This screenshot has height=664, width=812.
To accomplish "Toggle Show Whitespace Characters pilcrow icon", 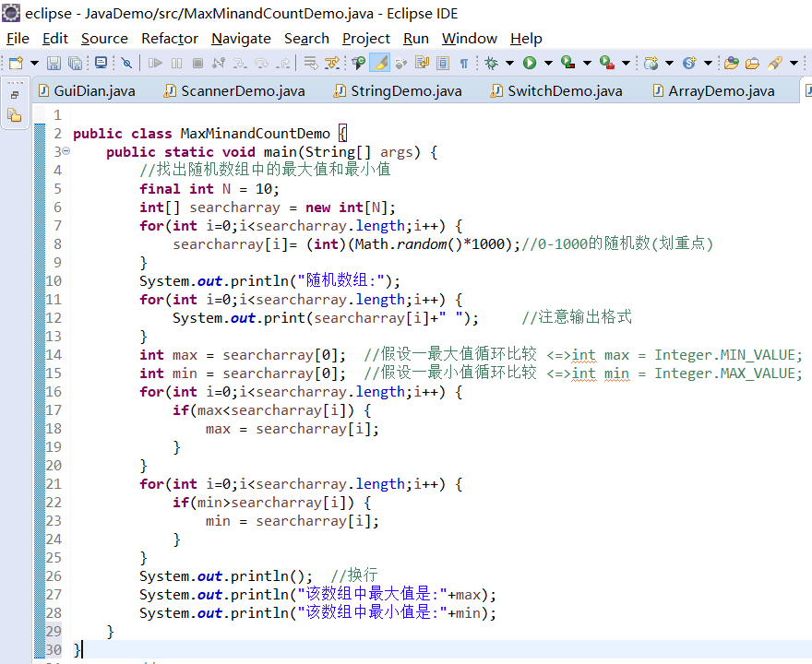I will 464,63.
